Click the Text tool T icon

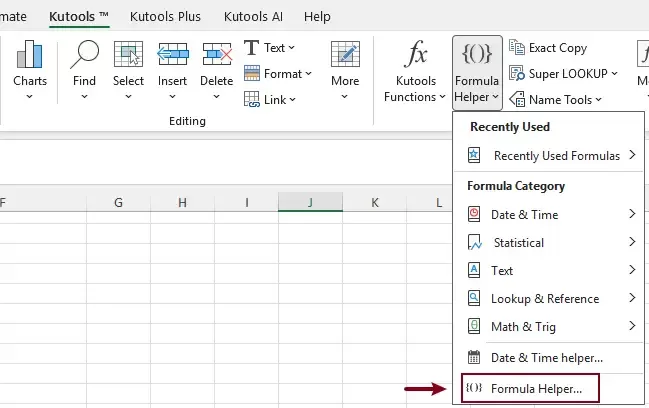(251, 48)
